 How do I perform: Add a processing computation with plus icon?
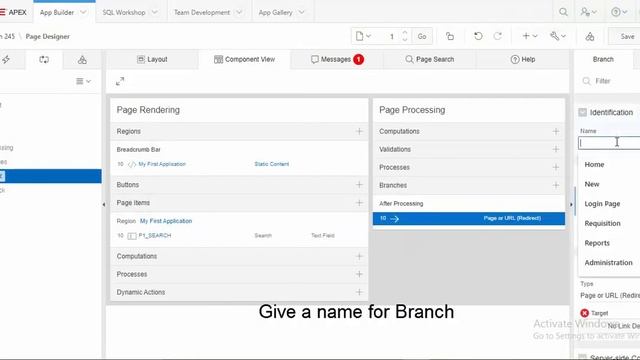[556, 131]
